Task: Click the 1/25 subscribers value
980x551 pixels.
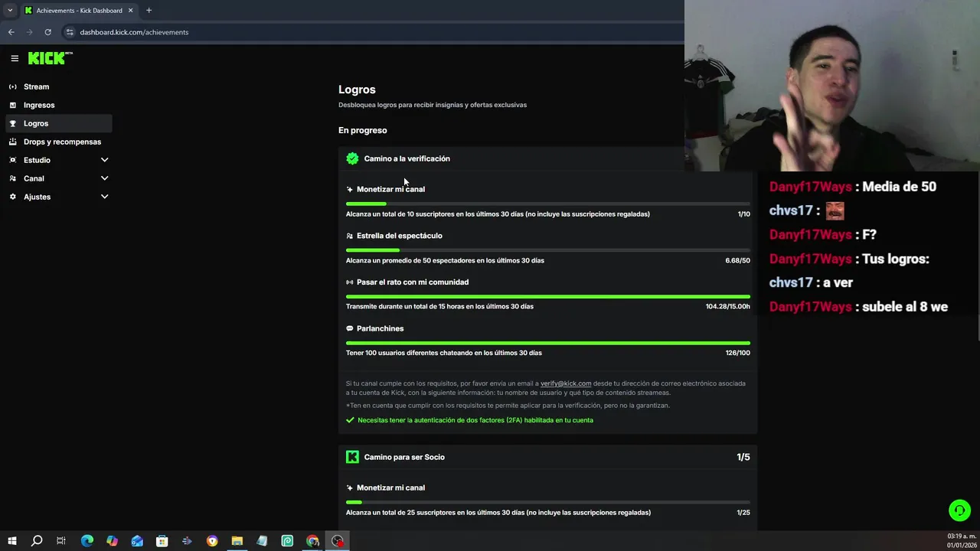Action: coord(743,513)
